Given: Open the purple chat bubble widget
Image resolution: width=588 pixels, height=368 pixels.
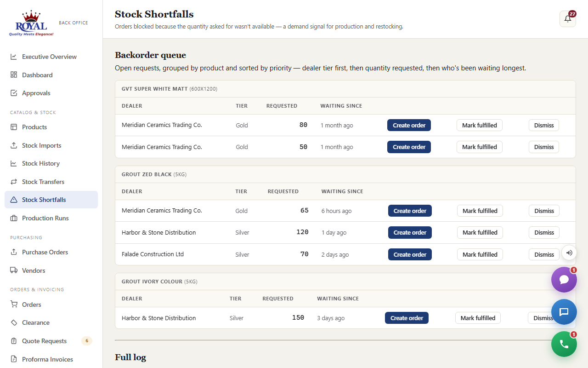Looking at the screenshot, I should pos(564,280).
